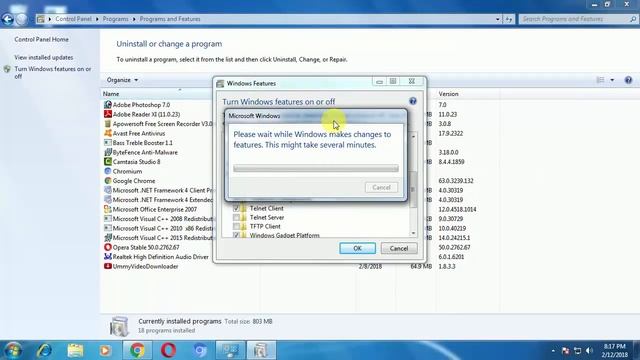Click the Back navigation arrow button
This screenshot has width=640, height=360.
click(7, 19)
